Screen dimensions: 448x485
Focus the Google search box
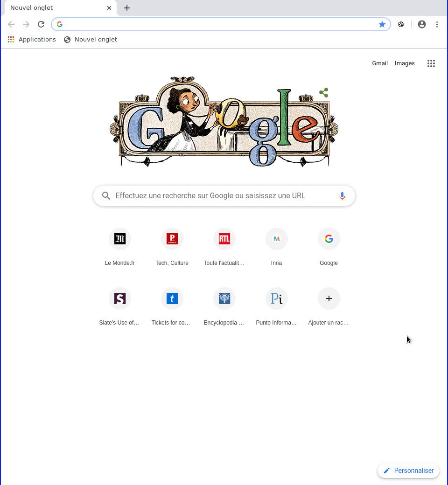click(x=224, y=196)
